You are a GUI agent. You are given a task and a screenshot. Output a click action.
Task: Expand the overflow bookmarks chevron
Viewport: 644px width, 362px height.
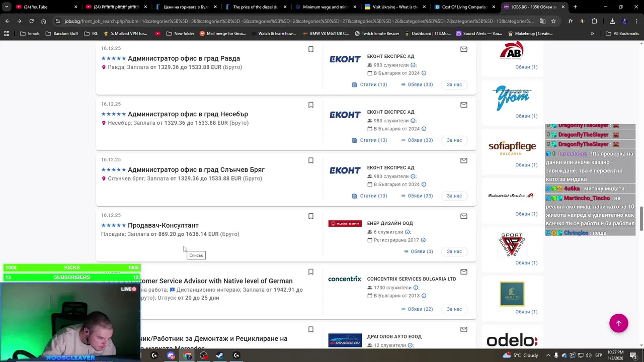click(x=592, y=34)
